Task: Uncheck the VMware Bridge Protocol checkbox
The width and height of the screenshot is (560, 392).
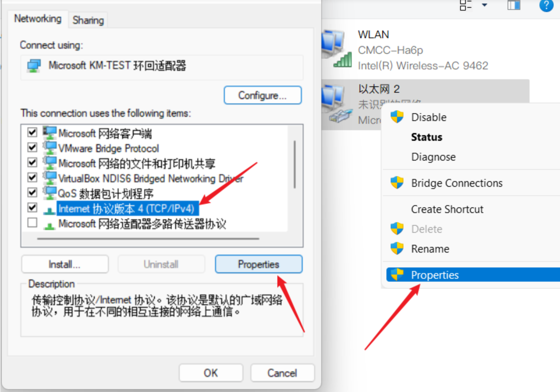Action: click(x=32, y=147)
